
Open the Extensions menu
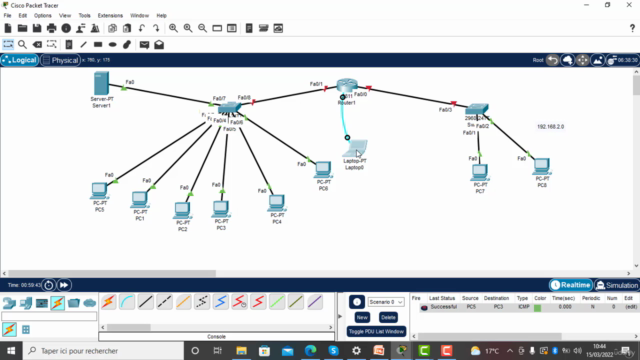(110, 16)
